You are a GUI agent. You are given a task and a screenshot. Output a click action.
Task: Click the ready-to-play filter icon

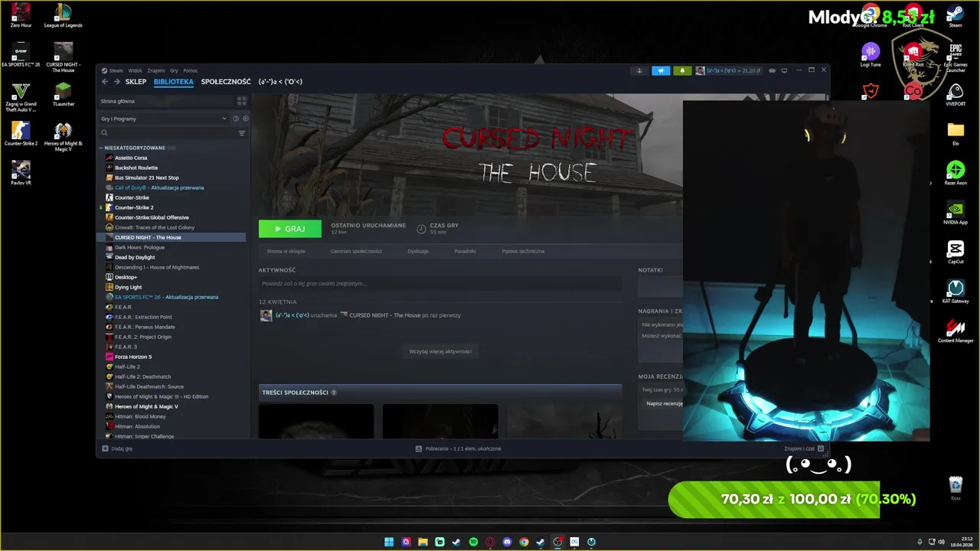click(x=245, y=119)
